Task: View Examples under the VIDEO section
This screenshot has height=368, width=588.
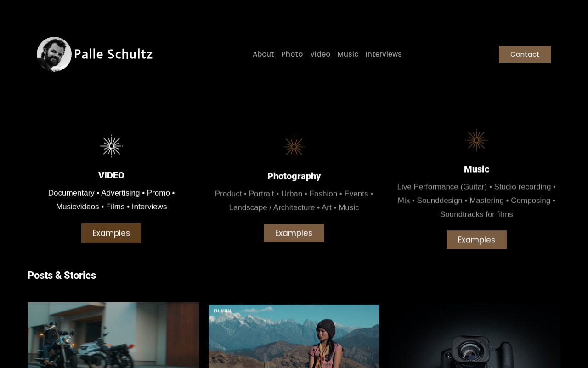Action: [x=111, y=233]
